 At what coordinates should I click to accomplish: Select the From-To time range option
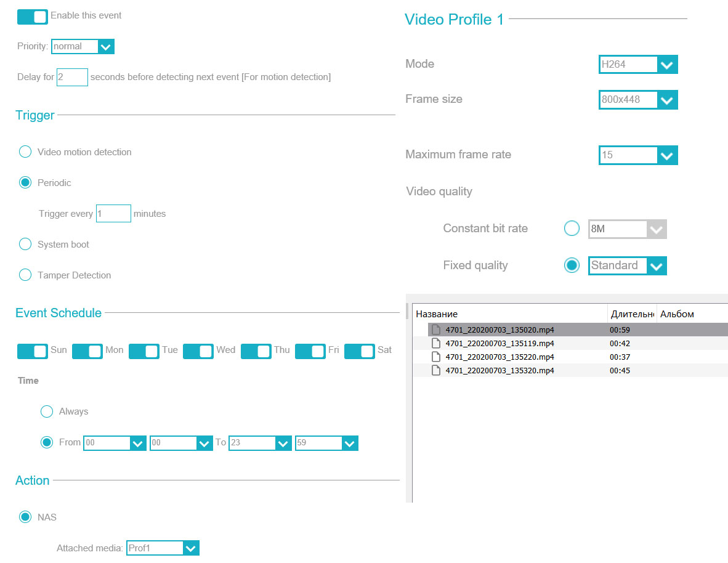click(46, 442)
